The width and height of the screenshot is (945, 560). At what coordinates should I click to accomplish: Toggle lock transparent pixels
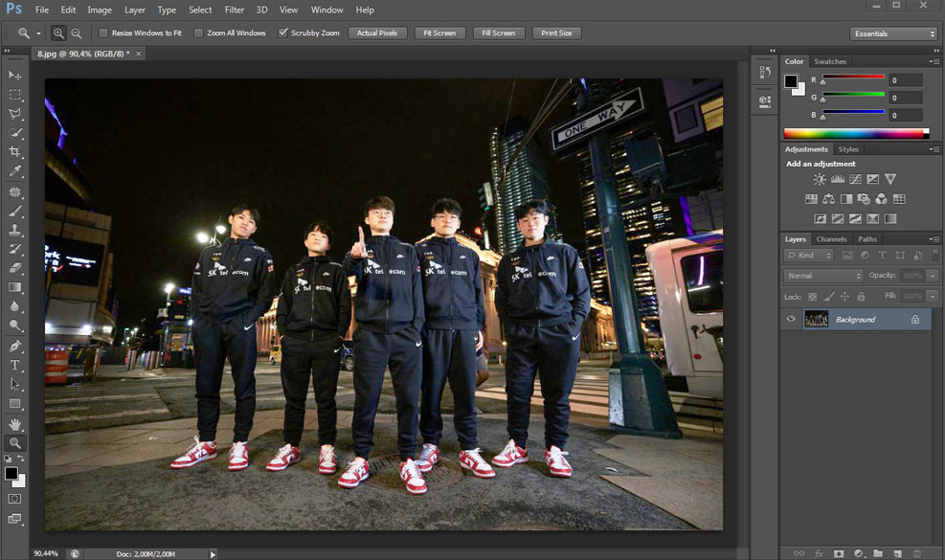[x=813, y=297]
